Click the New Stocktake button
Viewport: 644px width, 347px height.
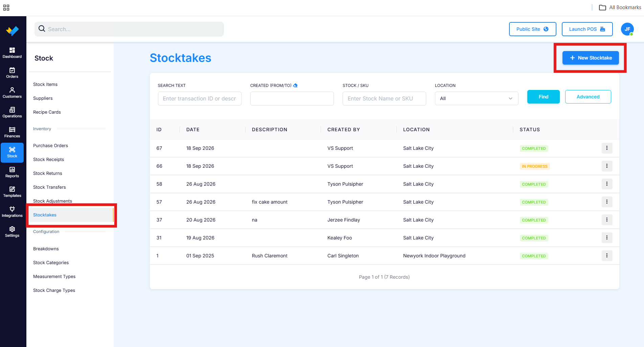pyautogui.click(x=591, y=58)
